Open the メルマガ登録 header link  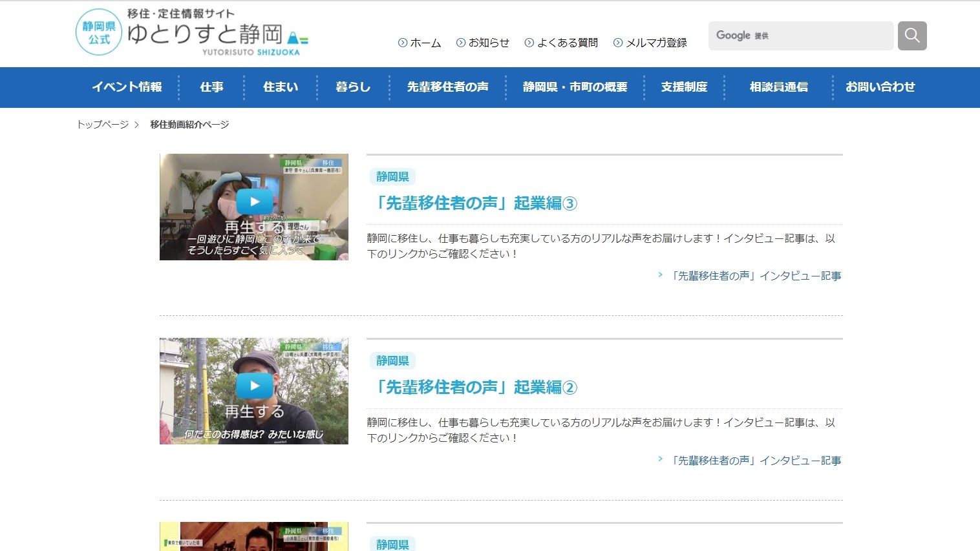coord(650,43)
